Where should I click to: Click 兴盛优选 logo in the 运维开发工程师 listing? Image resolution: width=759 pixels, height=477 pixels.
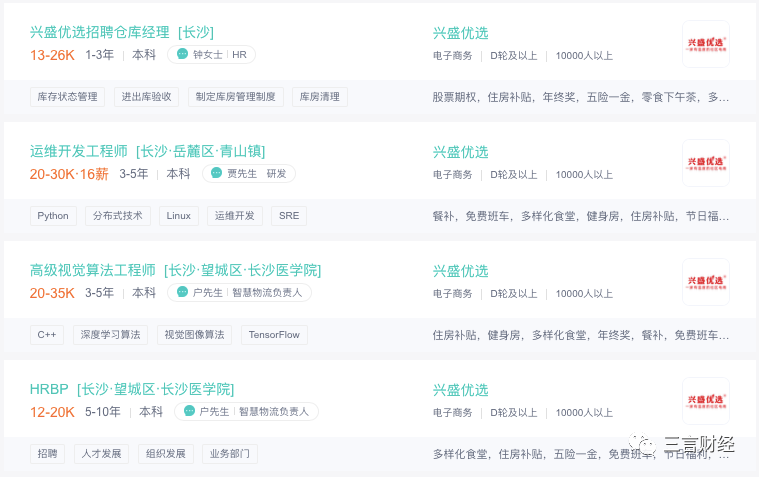pyautogui.click(x=706, y=163)
